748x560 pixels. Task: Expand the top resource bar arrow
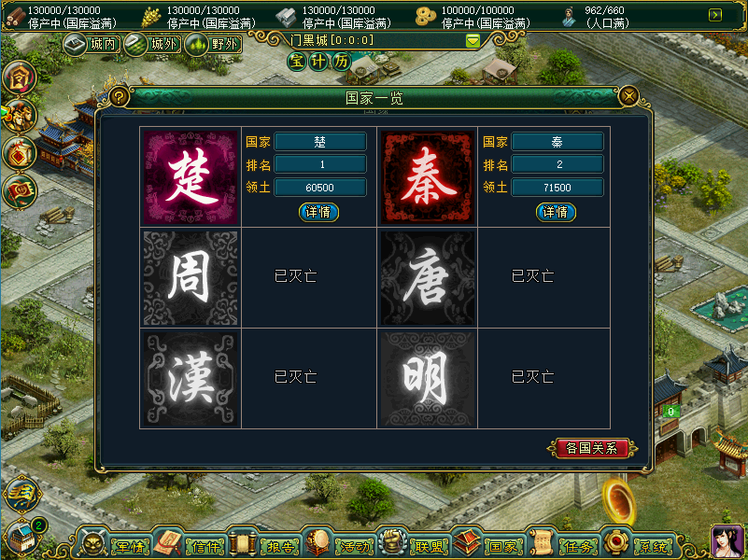click(x=715, y=15)
